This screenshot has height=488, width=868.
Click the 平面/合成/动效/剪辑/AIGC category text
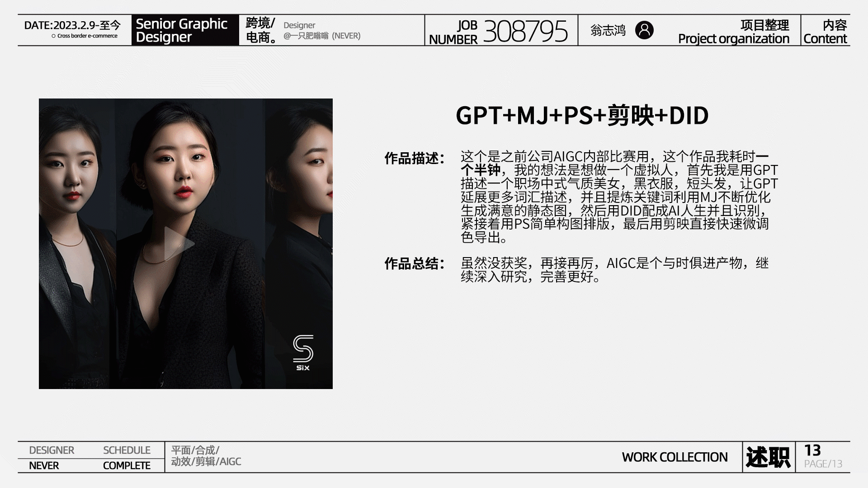[x=206, y=456]
